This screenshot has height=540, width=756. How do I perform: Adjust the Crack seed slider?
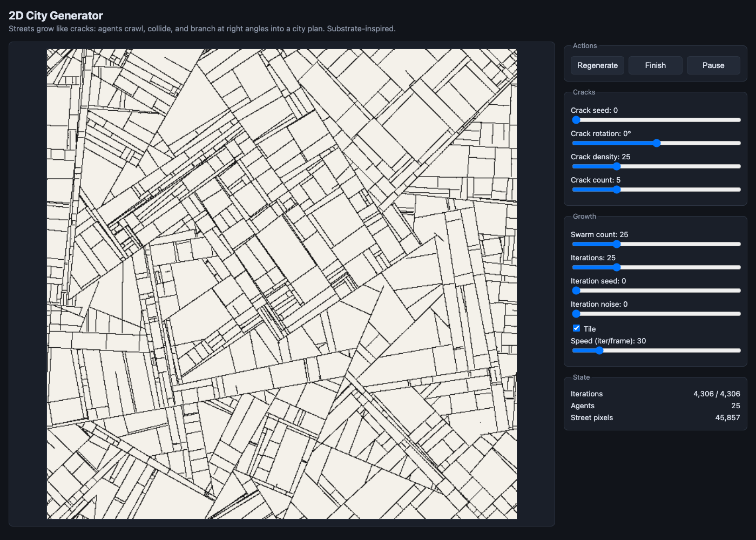(656, 120)
